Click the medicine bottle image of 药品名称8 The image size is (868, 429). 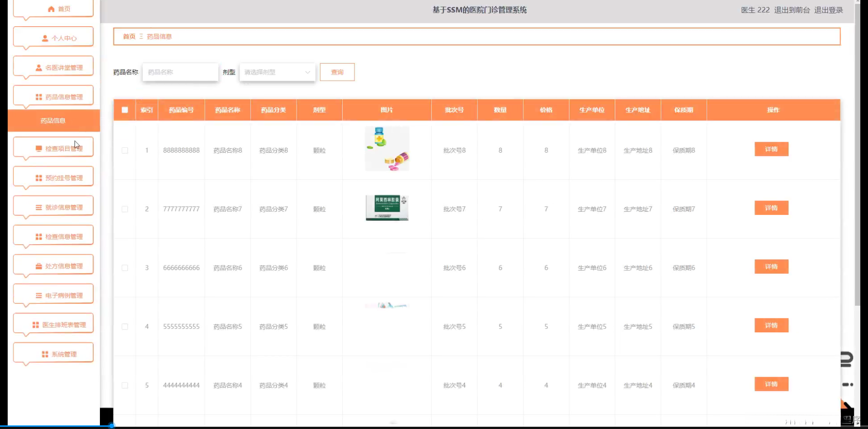click(387, 149)
